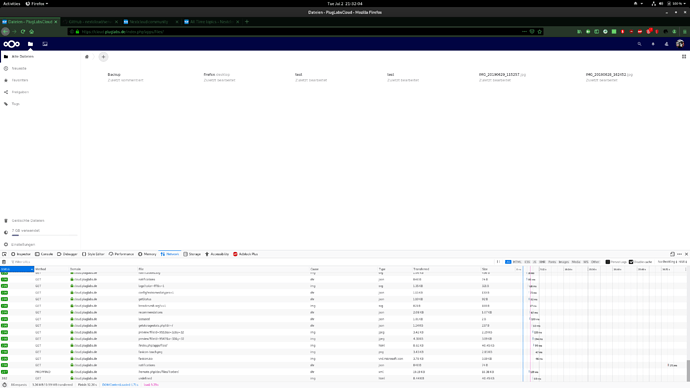The height and width of the screenshot is (388, 690).
Task: Filter network requests by XHR
Action: click(x=543, y=262)
